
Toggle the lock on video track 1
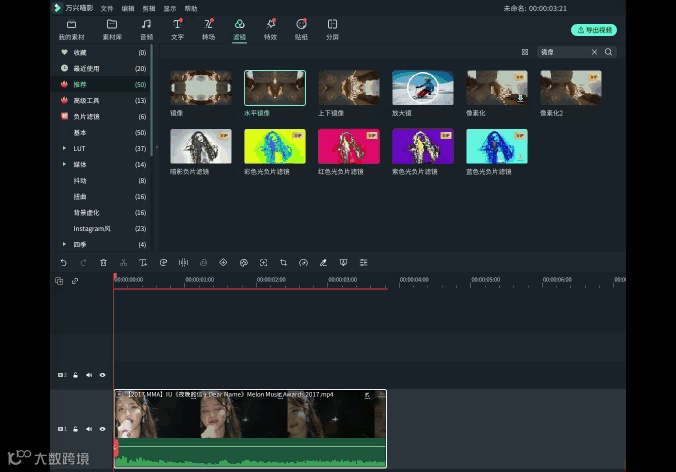coord(76,429)
